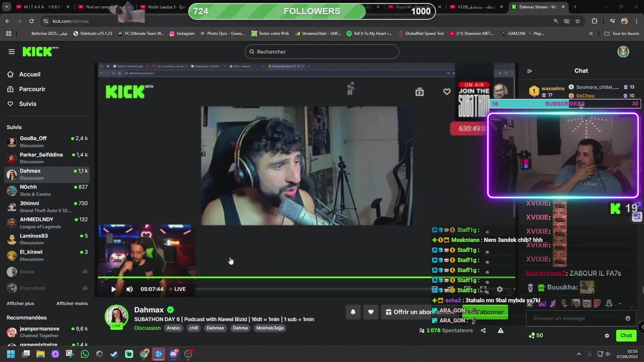Open Parker_Seifddine followed channel
Viewport: 644px width, 362px height.
click(x=47, y=158)
